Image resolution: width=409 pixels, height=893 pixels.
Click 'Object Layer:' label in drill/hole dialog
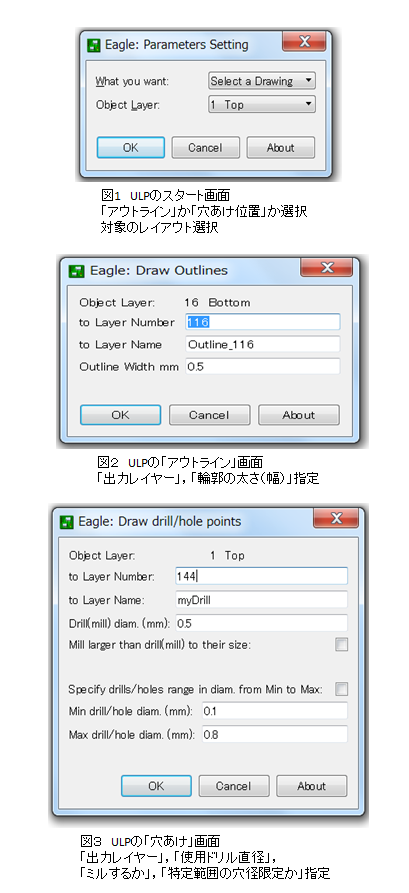tap(102, 555)
